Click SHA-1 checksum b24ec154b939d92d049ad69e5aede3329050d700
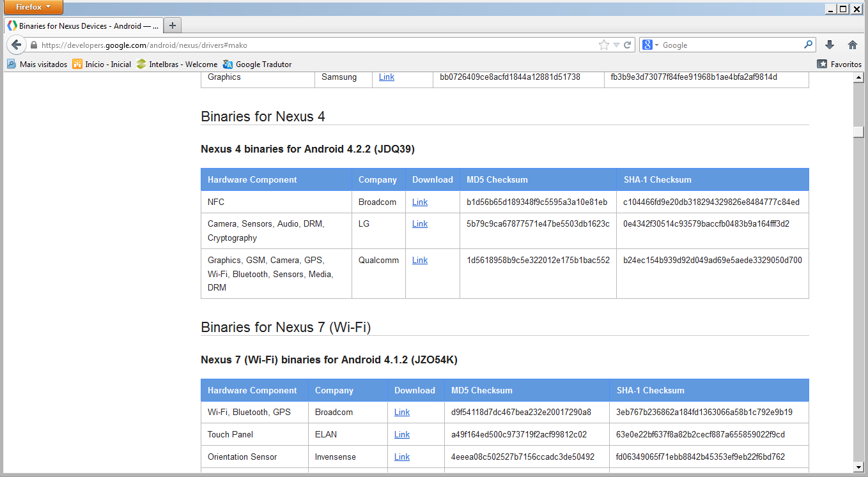This screenshot has width=868, height=477. tap(713, 260)
